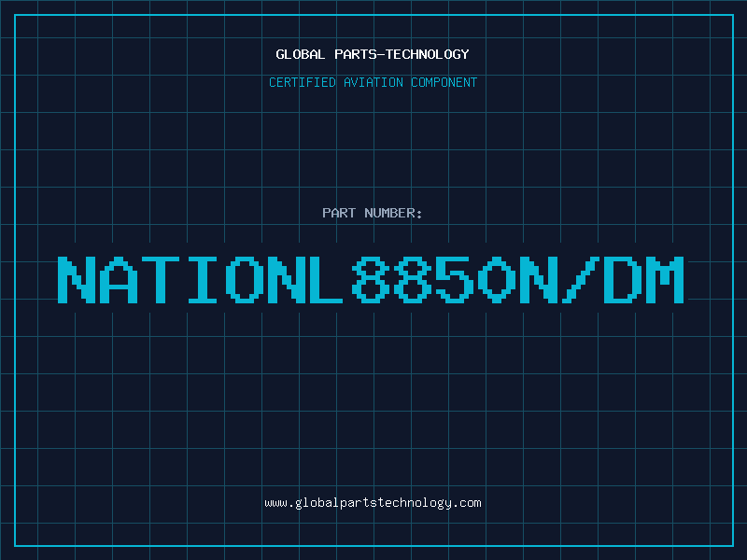Viewport: 747px width, 560px height.
Task: Select the part number NATIONL8850N/DM
Action: [x=371, y=279]
